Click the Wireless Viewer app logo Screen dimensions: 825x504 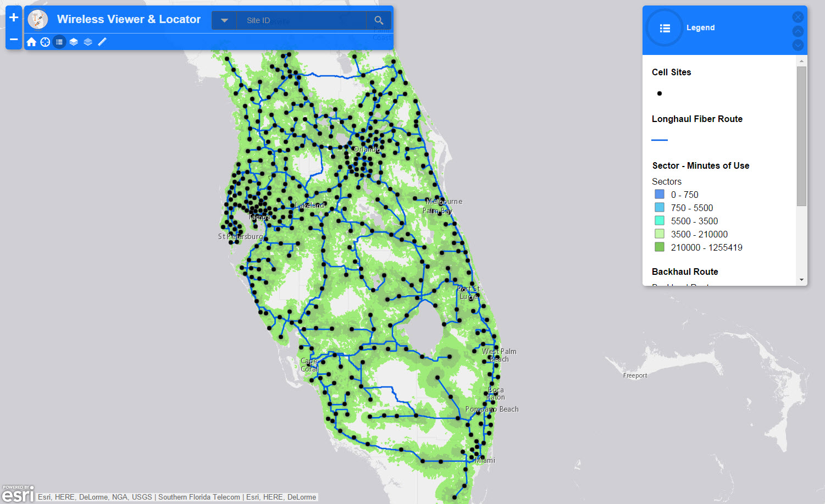coord(38,20)
